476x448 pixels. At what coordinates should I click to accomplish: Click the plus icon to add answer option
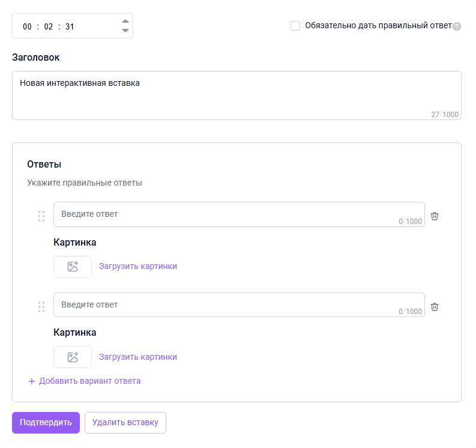coord(32,381)
